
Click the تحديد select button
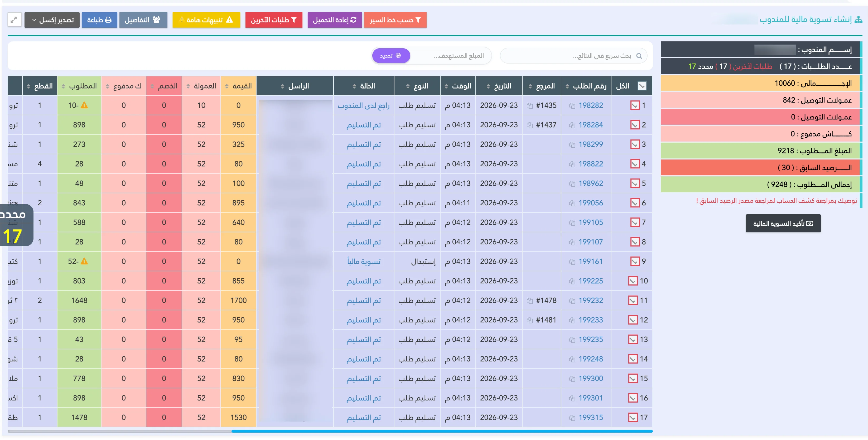[391, 56]
